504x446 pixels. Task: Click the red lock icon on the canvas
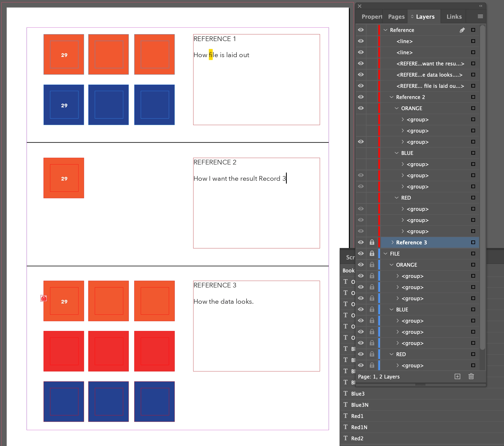(x=44, y=298)
